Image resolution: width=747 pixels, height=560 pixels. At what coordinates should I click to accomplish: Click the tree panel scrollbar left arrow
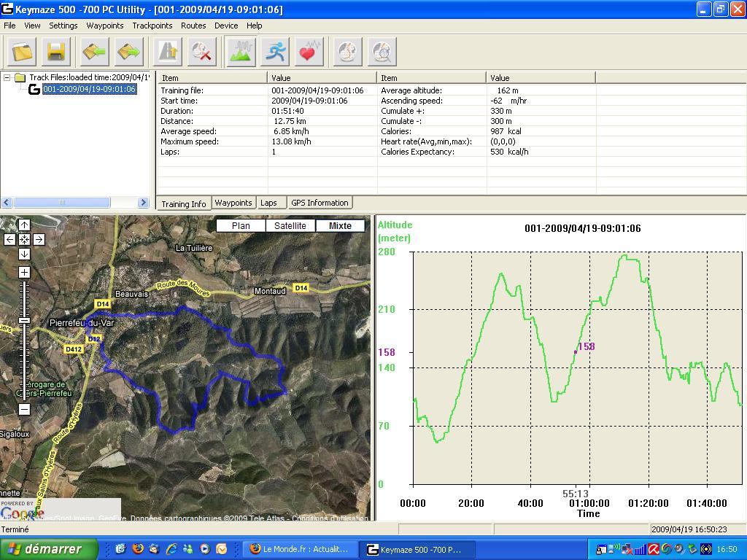point(7,203)
